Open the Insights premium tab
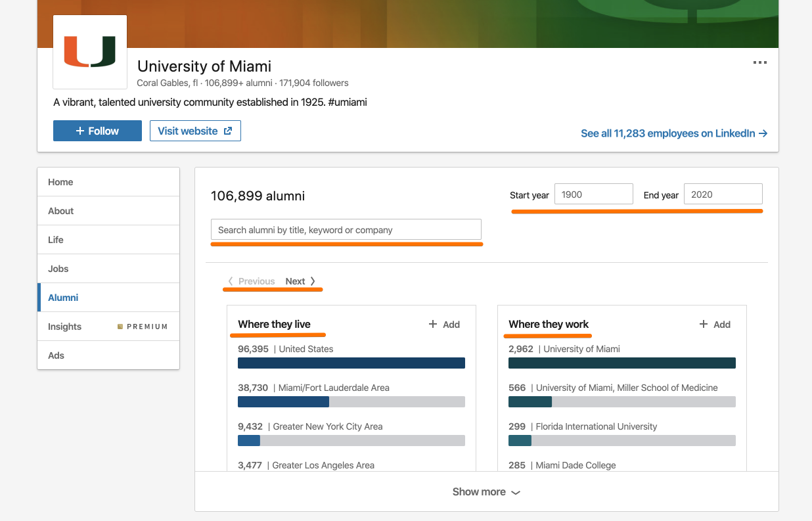Image resolution: width=812 pixels, height=521 pixels. point(108,327)
